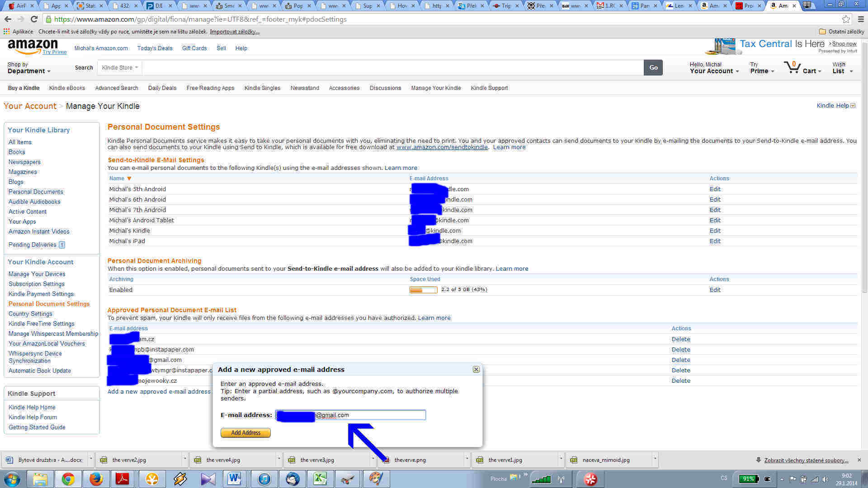Open iTunes from the taskbar

click(x=264, y=479)
